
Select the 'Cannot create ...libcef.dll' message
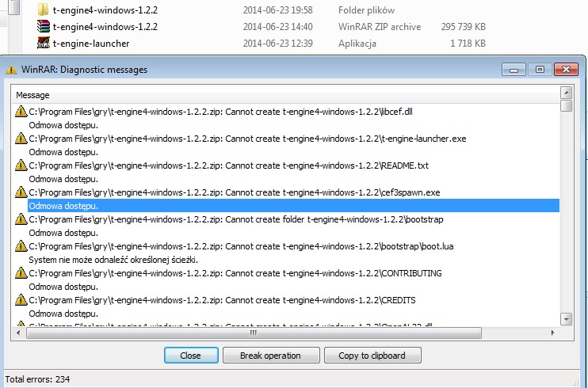click(220, 112)
